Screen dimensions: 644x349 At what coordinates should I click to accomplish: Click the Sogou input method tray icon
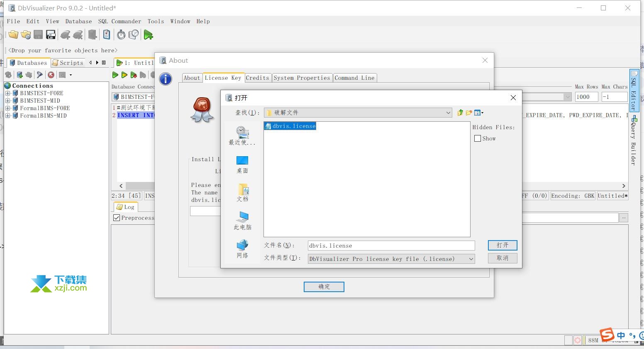(x=607, y=335)
